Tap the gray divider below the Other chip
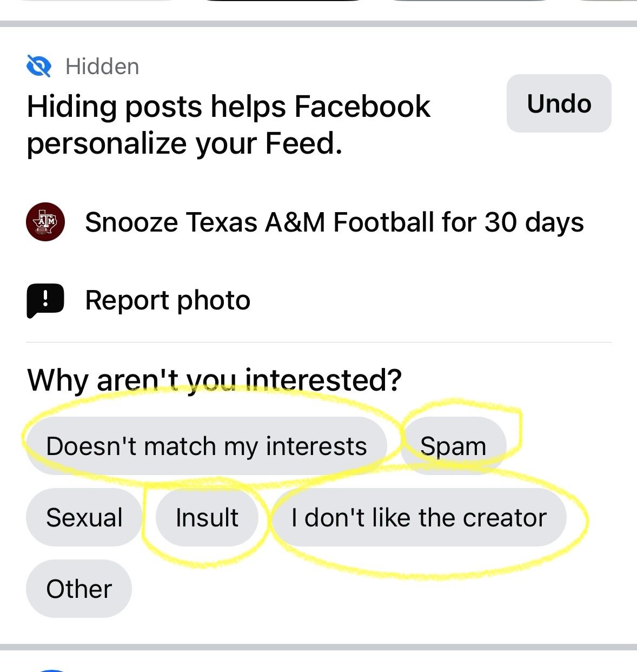Viewport: 637px width, 672px height. point(319,647)
